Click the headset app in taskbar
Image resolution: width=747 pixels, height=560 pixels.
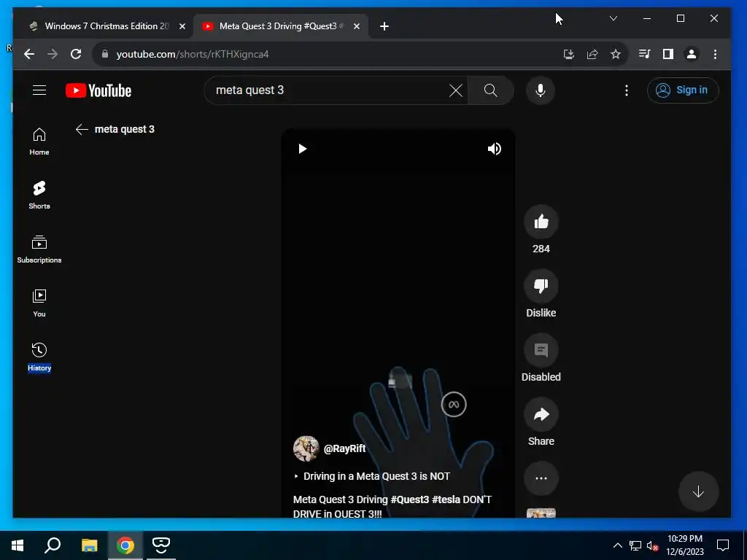161,545
